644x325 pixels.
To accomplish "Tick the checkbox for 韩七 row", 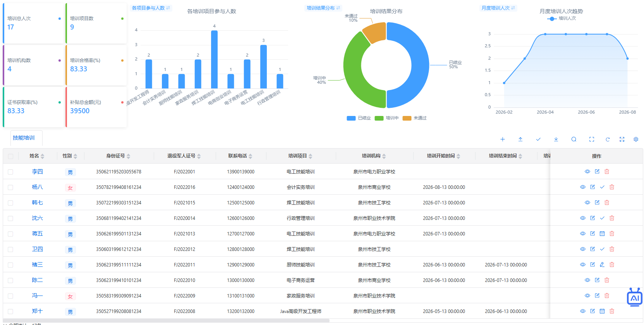I will [x=10, y=203].
